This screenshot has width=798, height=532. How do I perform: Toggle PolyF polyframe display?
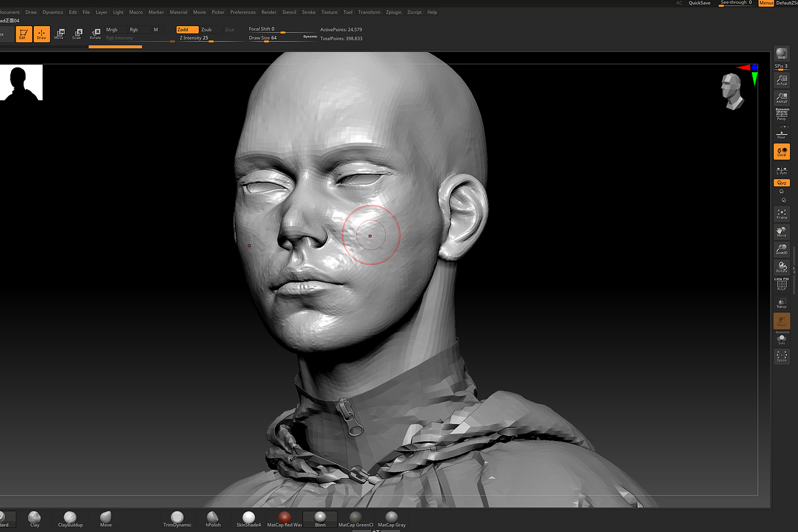click(782, 285)
